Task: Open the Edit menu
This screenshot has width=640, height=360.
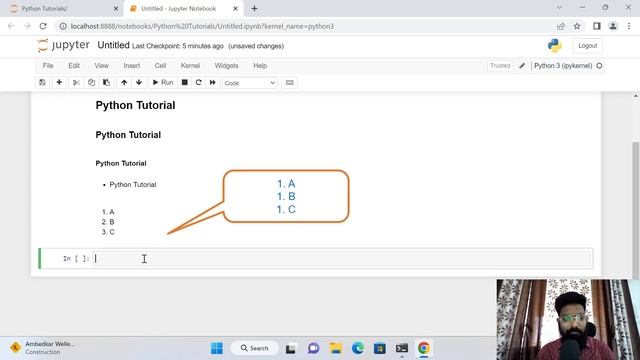Action: 74,66
